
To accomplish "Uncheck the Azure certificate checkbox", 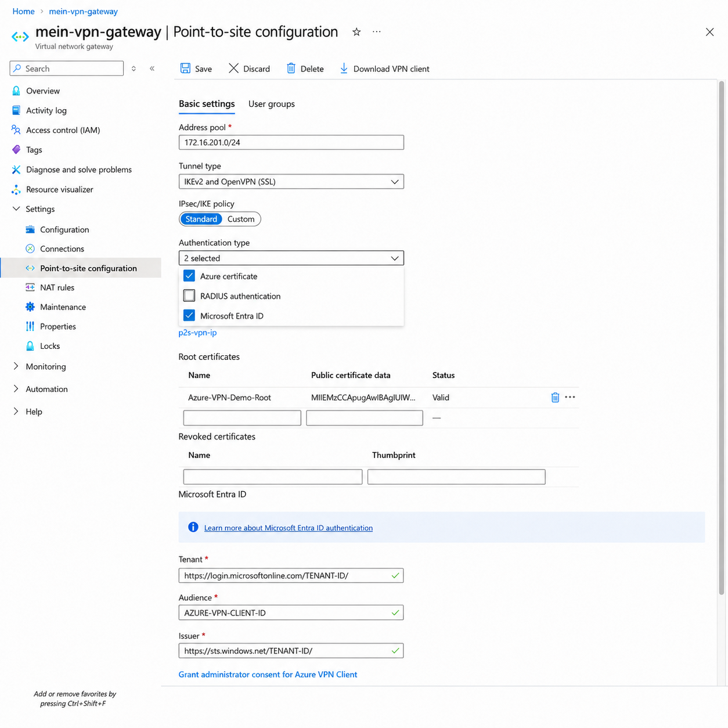I will point(189,276).
